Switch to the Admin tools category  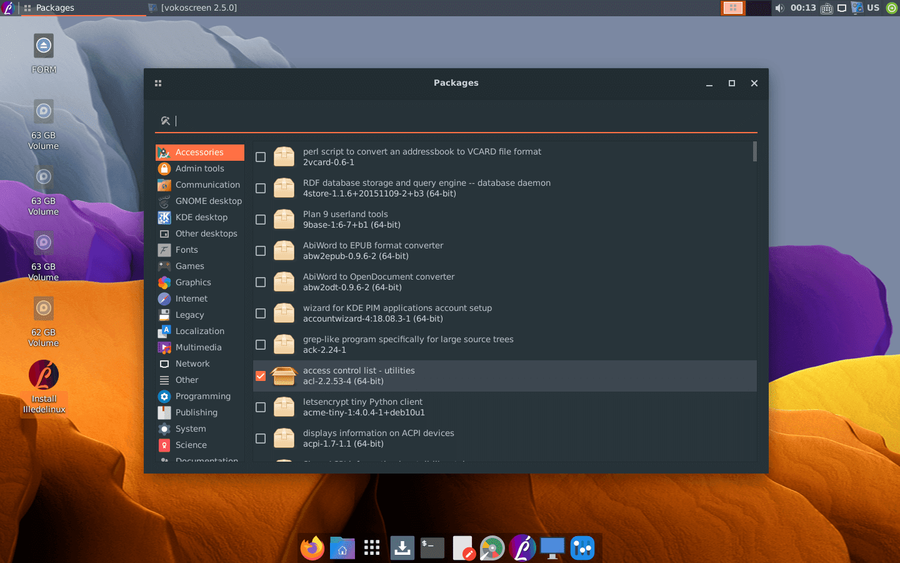pos(199,168)
